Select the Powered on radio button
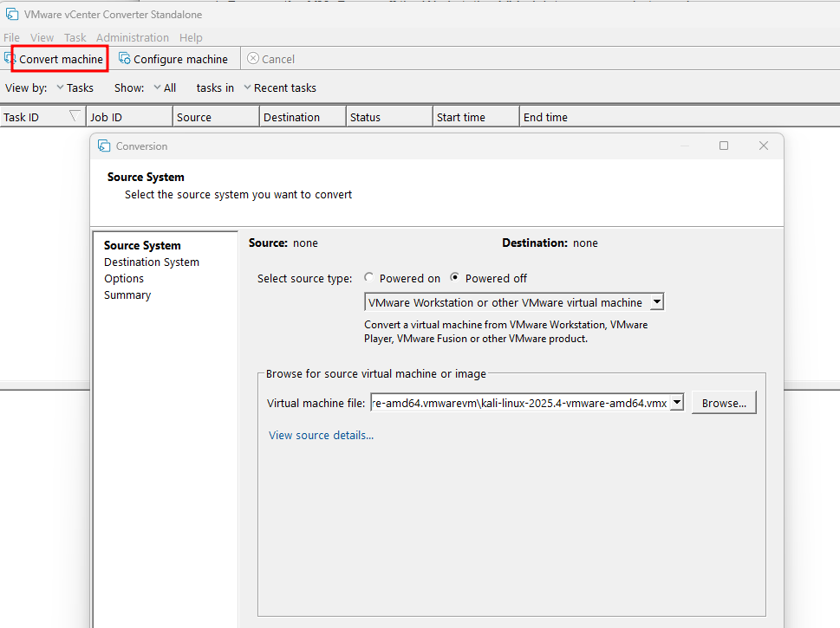The image size is (840, 628). coord(369,278)
